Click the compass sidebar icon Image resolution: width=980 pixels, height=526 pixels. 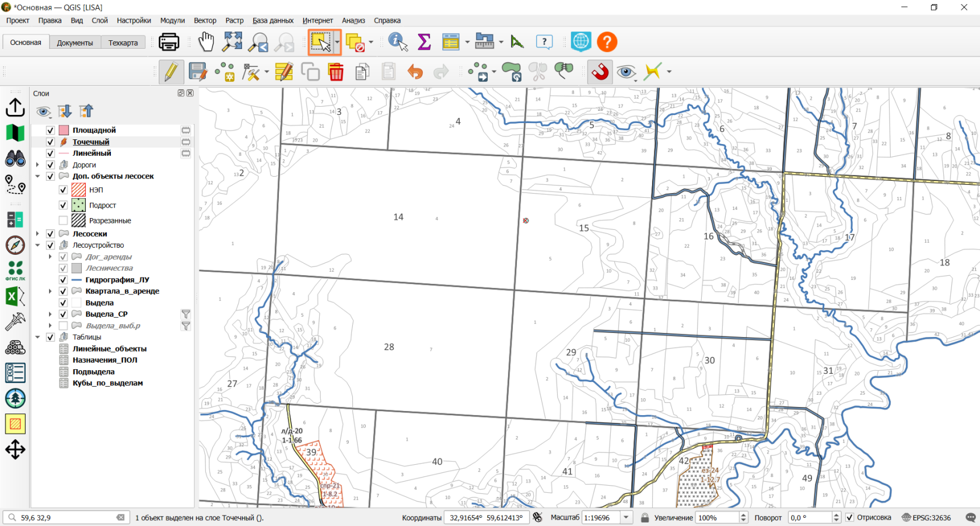[15, 245]
